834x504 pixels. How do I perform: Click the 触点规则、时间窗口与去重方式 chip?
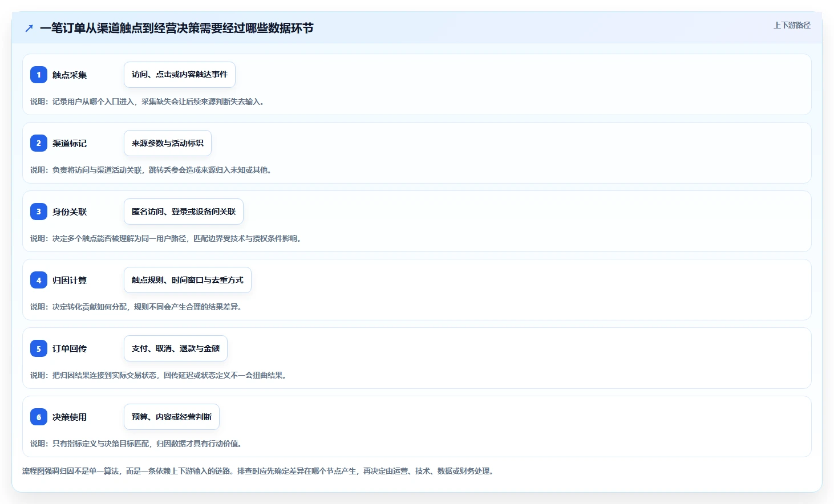point(188,280)
